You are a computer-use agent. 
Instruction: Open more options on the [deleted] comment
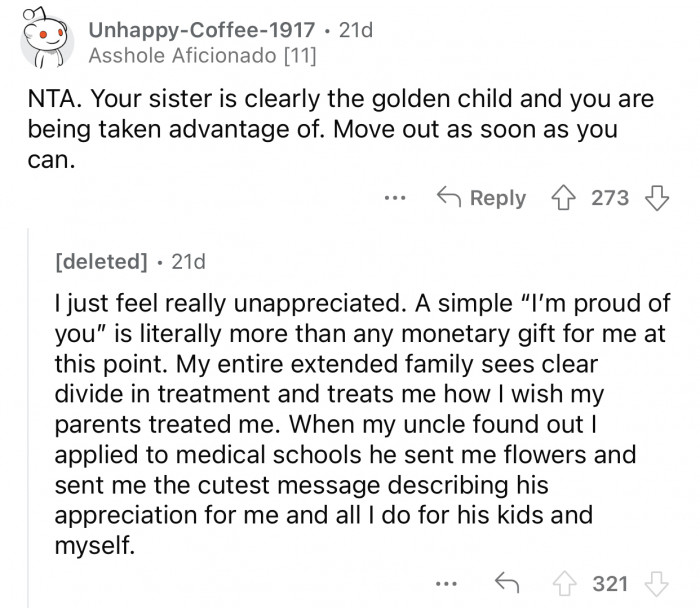451,580
